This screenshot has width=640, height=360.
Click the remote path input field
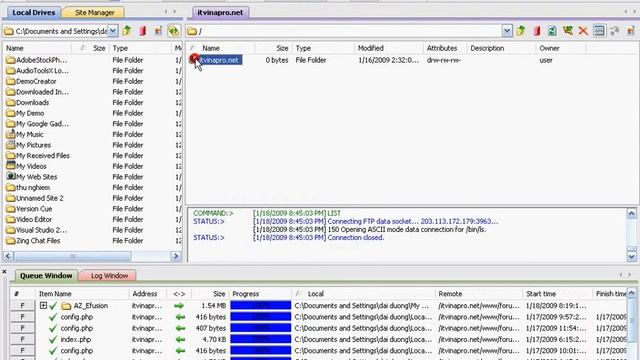pos(344,31)
